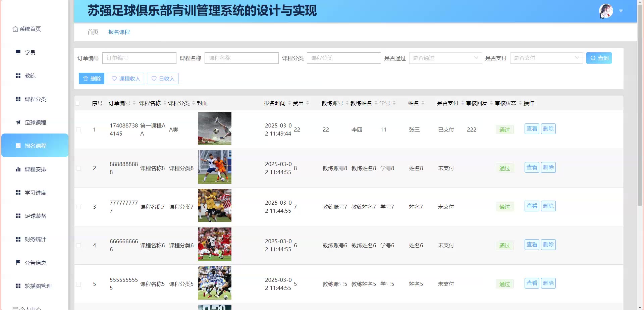Toggle the select-all checkbox in table header
644x310 pixels.
pos(78,103)
